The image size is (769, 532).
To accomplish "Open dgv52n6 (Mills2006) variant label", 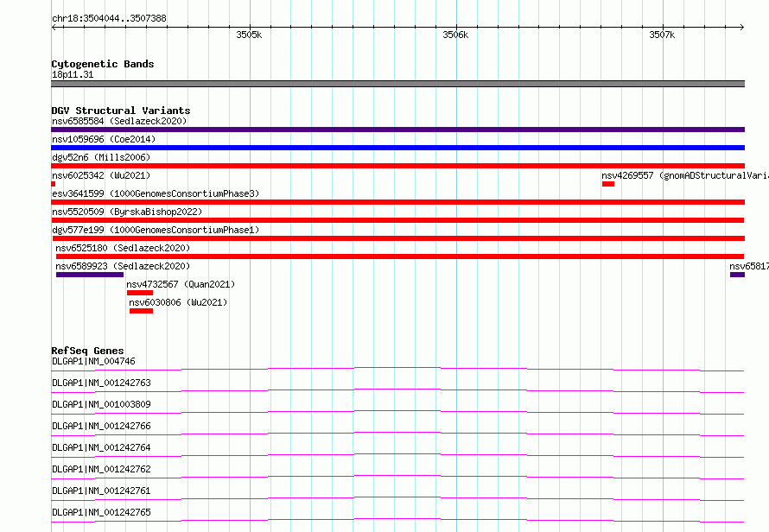I will (101, 157).
